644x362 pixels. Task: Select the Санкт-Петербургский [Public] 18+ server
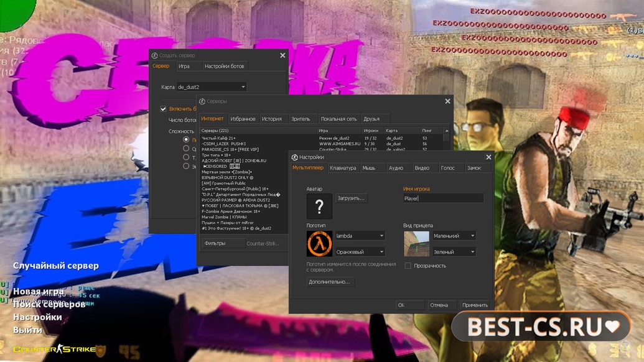(x=245, y=189)
